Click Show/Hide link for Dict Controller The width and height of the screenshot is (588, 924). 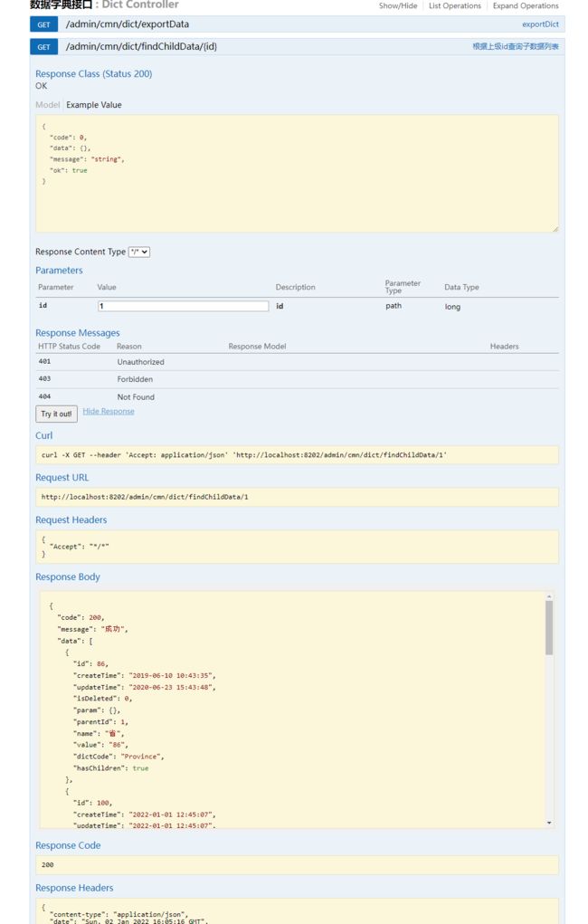(398, 6)
